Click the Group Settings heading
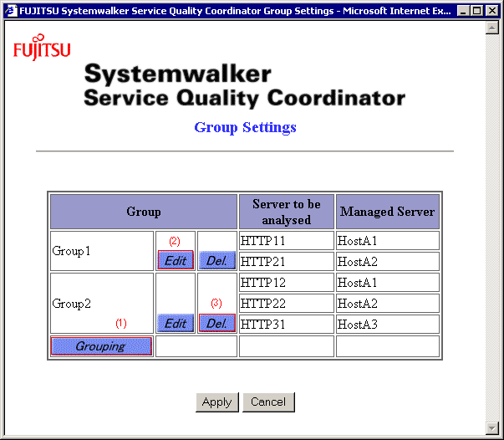 click(x=245, y=127)
